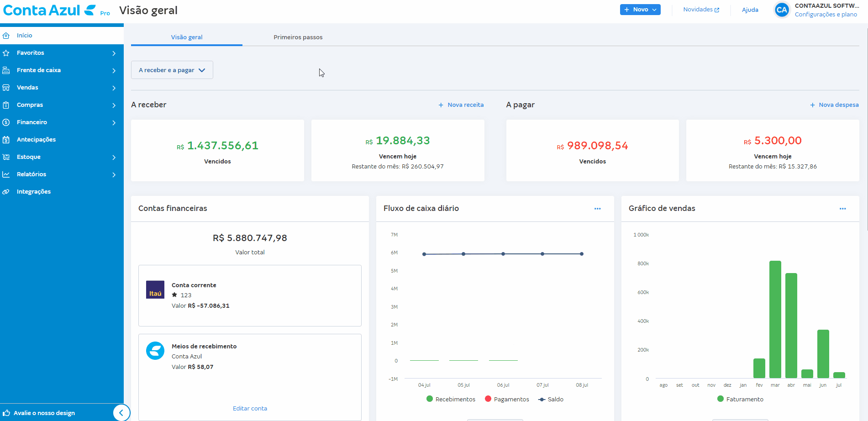Collapse the sidebar with the round arrow button
The height and width of the screenshot is (421, 868).
[121, 413]
